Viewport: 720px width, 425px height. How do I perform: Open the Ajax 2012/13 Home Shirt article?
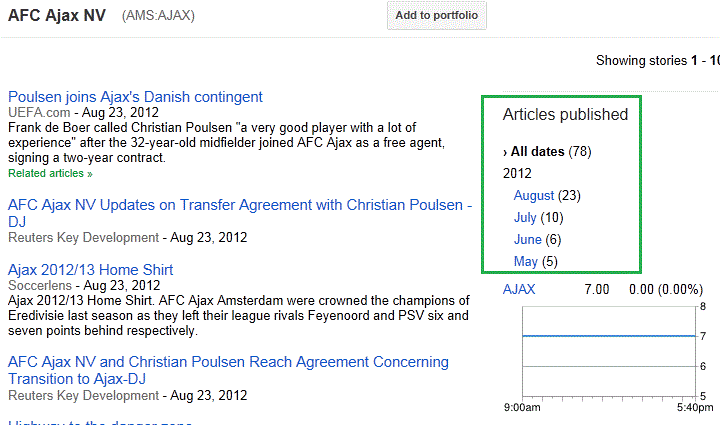coord(90,270)
